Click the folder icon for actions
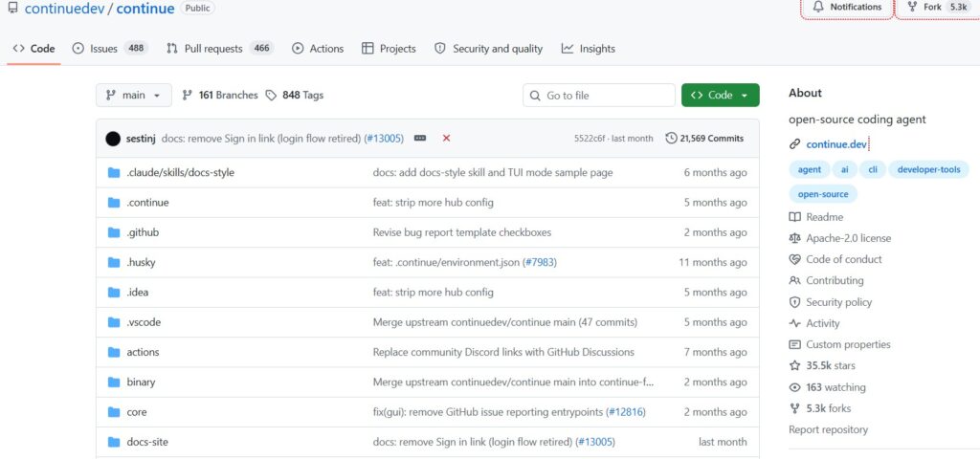Viewport: 980px width, 459px height. [x=114, y=352]
